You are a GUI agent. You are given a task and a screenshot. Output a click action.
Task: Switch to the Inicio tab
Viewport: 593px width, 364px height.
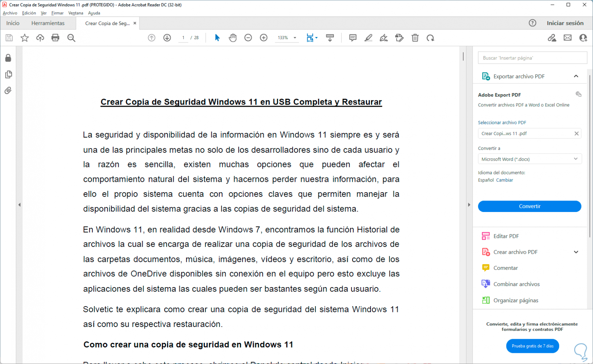coord(13,23)
